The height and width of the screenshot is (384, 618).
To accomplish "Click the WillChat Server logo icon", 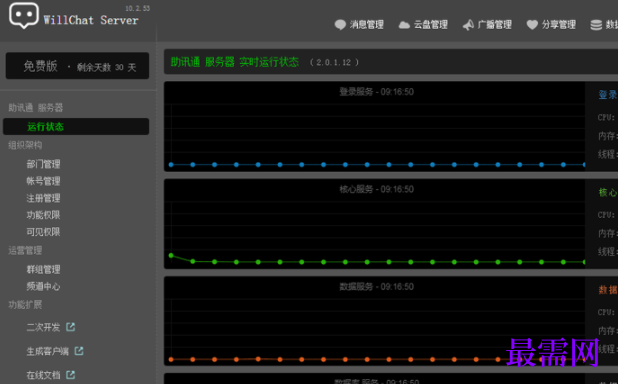I will 24,15.
